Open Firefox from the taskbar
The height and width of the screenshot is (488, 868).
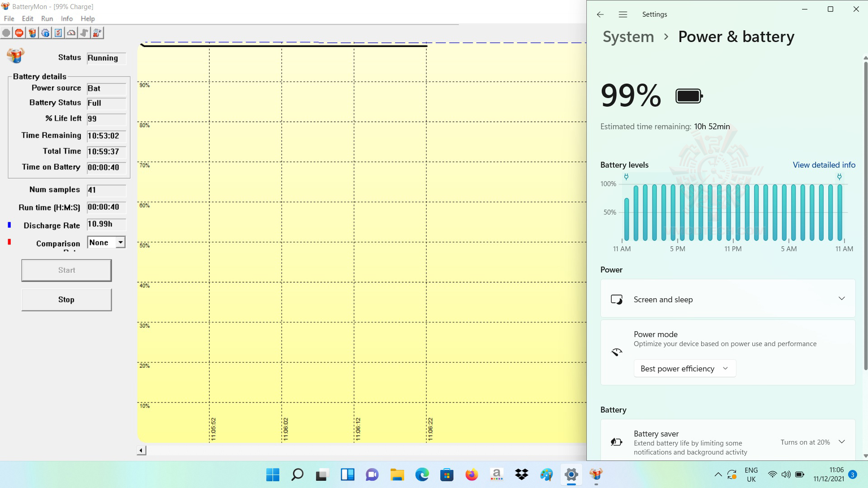click(472, 474)
